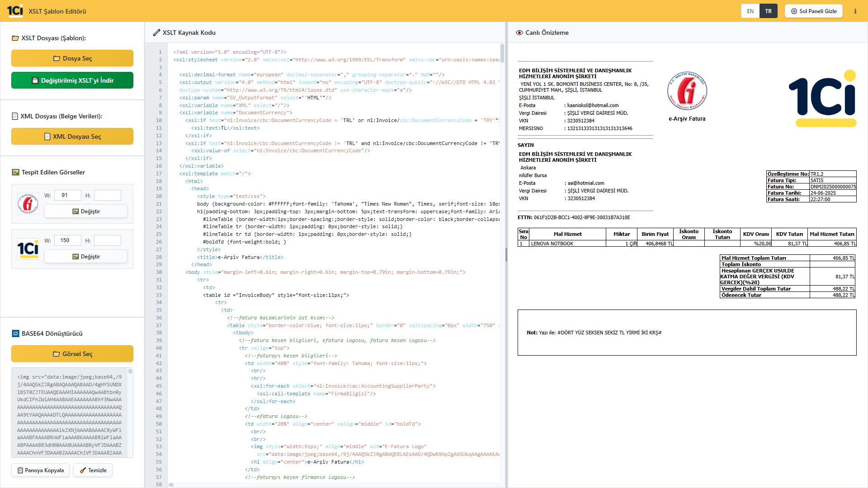
Task: Click the base64 output text area
Action: click(x=70, y=413)
